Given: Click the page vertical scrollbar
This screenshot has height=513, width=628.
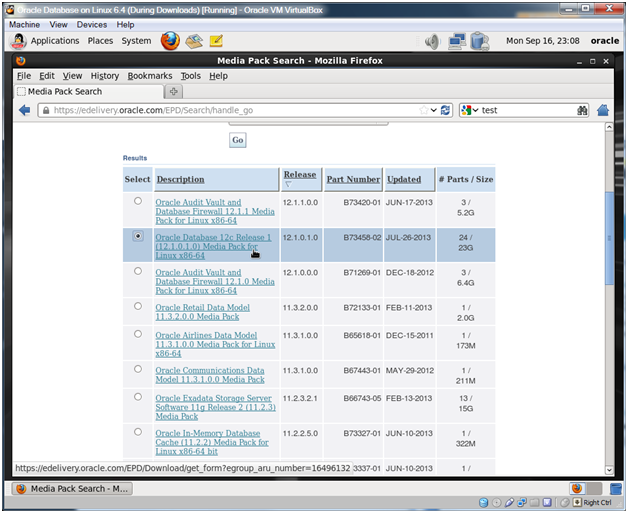Looking at the screenshot, I should click(x=607, y=300).
